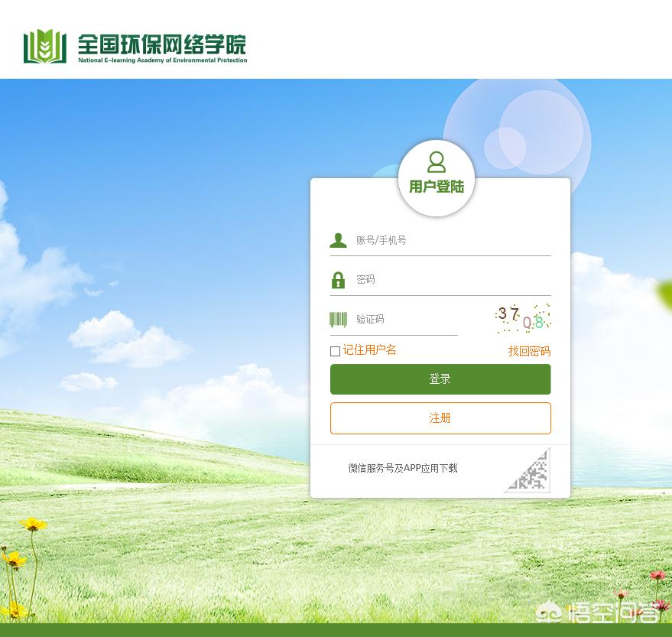Refresh the captcha image 3708

coord(522,318)
